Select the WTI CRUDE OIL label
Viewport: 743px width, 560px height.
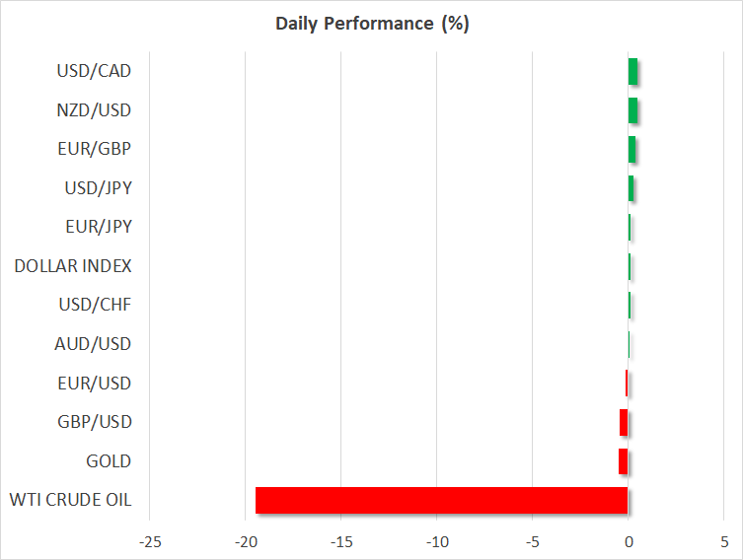pyautogui.click(x=70, y=500)
